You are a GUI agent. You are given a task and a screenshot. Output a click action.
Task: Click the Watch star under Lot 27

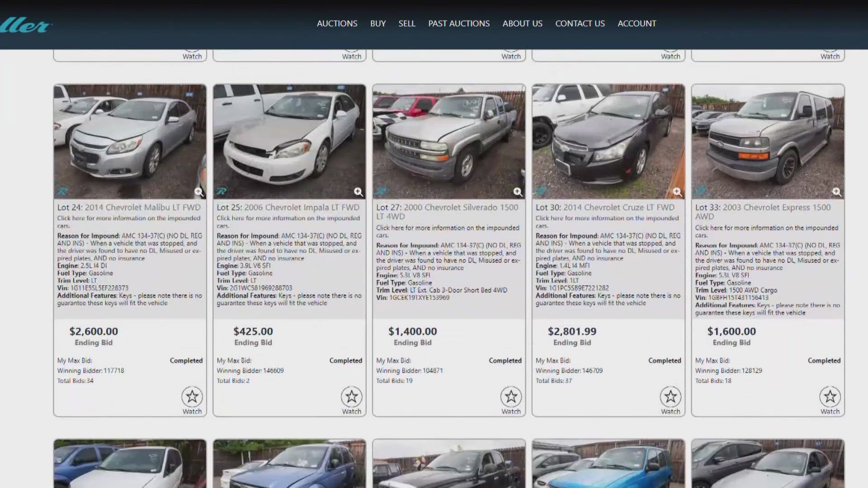tap(511, 397)
